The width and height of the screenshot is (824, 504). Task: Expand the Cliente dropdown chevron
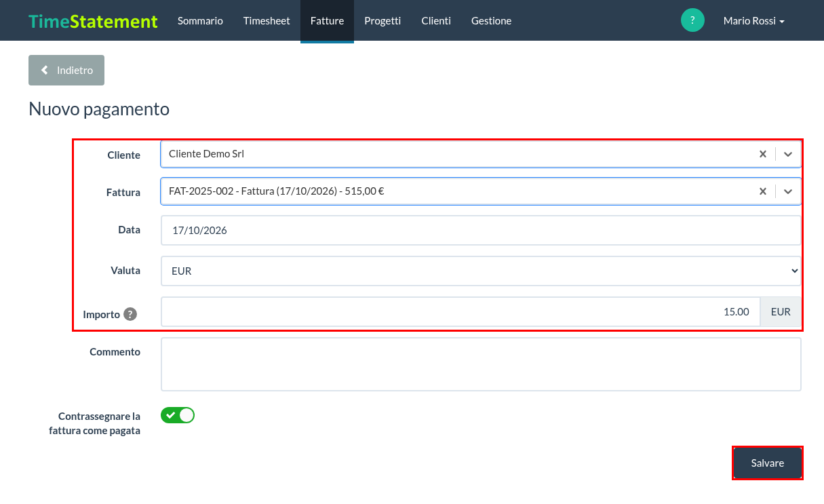coord(788,154)
